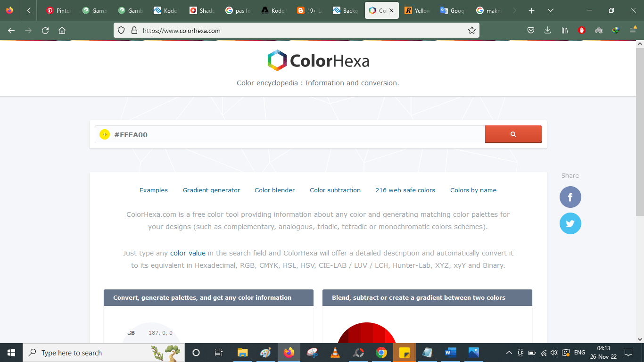The image size is (644, 362).
Task: Show site security lock information
Action: 134,31
